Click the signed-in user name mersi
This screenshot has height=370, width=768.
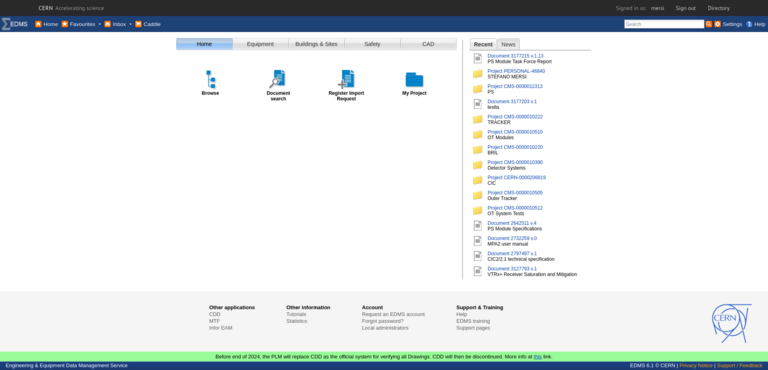[657, 8]
